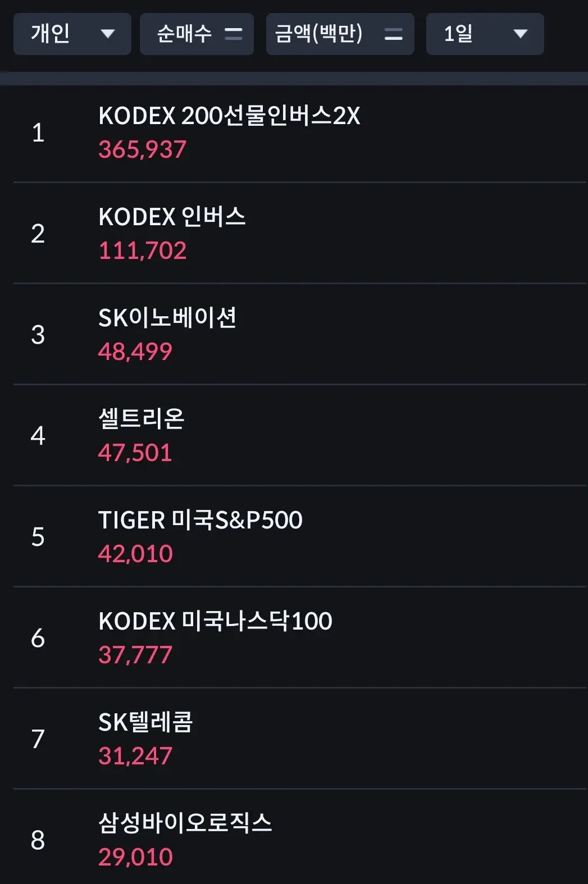588x884 pixels.
Task: Click the arrow next to 1일
Action: 521,34
